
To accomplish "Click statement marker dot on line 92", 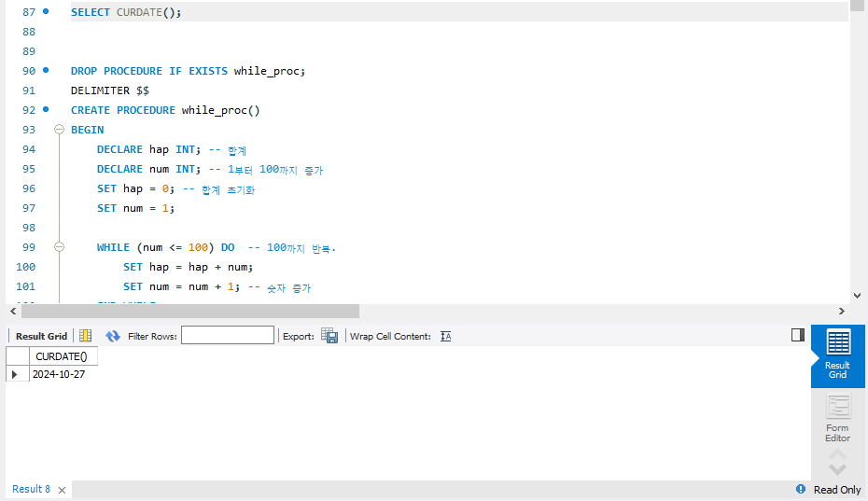I will tap(46, 109).
